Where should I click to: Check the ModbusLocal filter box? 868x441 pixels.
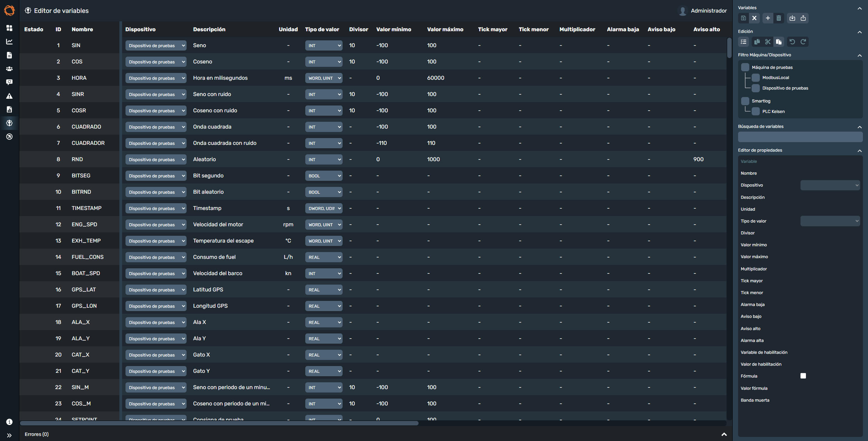point(755,78)
